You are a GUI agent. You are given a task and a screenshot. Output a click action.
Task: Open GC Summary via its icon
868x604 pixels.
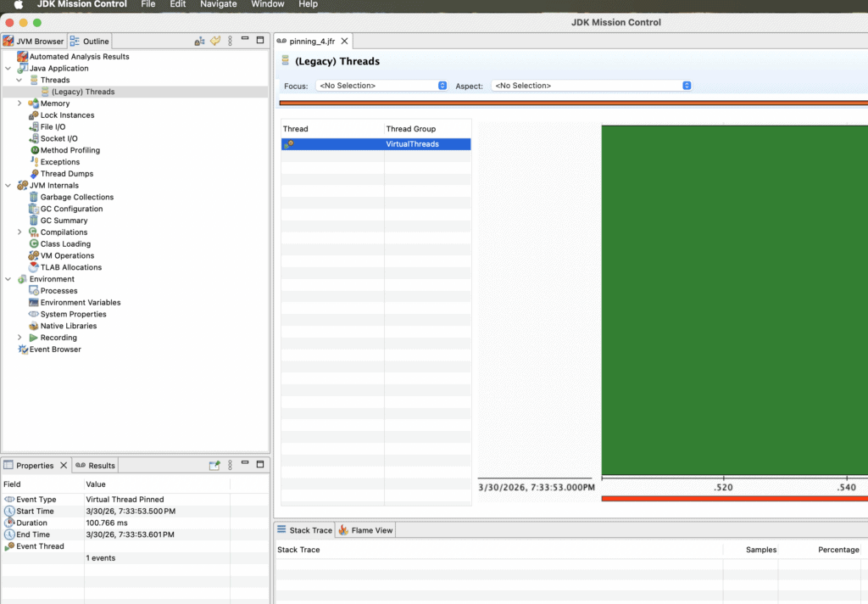pyautogui.click(x=34, y=221)
